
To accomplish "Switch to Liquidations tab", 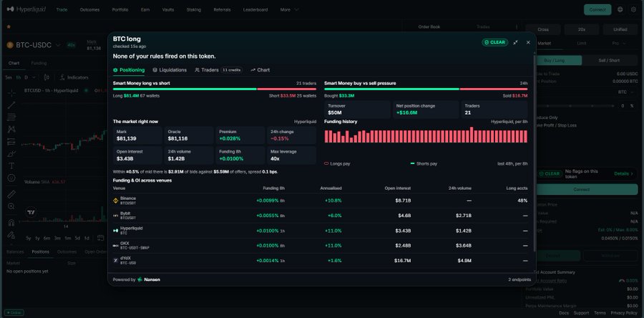I will coord(170,70).
